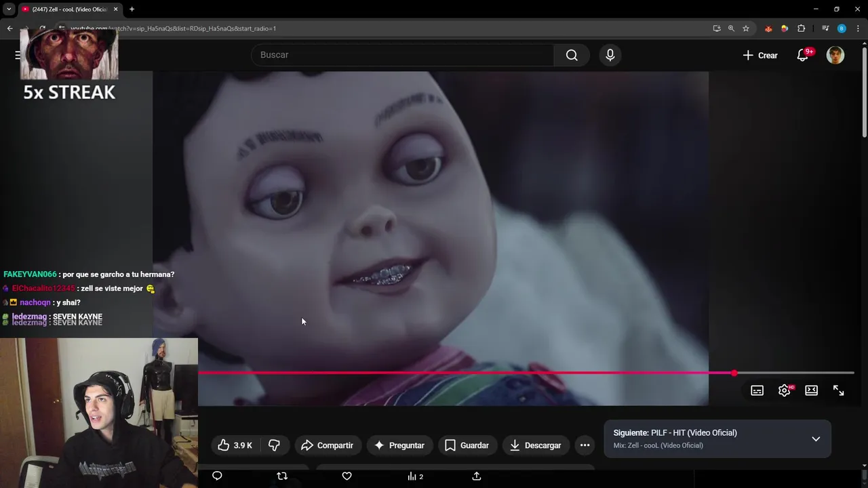Start voice search with the microphone icon
This screenshot has height=488, width=868.
[x=610, y=55]
